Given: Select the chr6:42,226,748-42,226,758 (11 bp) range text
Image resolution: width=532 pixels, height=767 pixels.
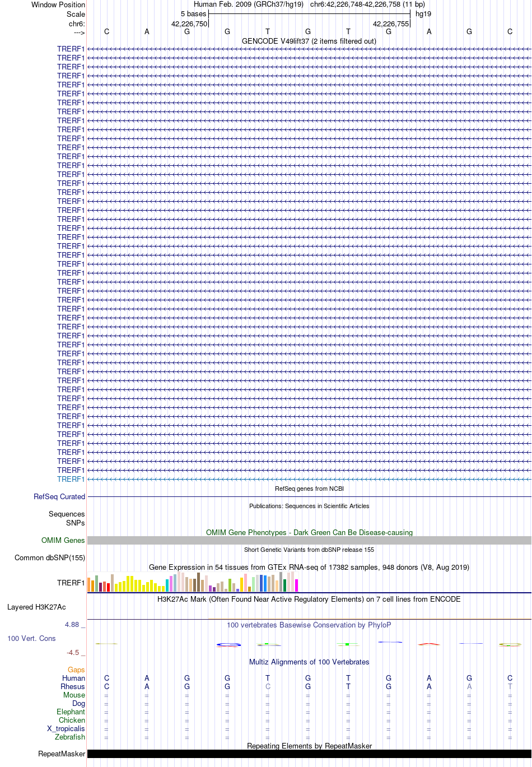Looking at the screenshot, I should tap(367, 4).
